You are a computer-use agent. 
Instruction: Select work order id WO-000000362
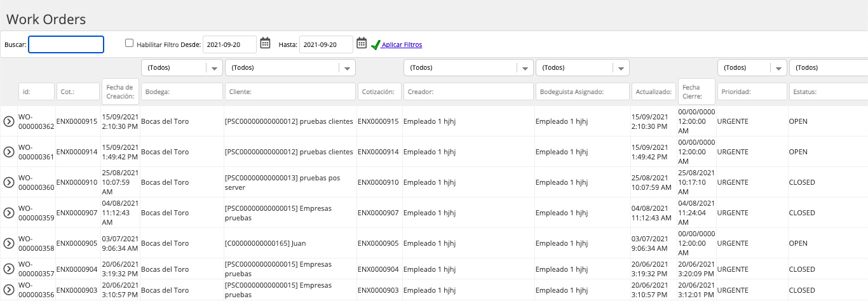point(36,121)
